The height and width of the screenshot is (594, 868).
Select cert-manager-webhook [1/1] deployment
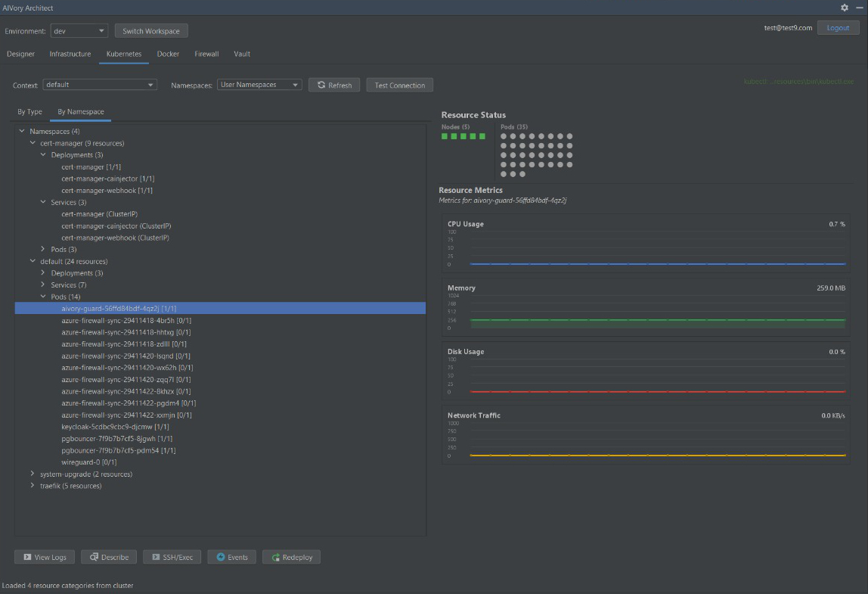107,190
